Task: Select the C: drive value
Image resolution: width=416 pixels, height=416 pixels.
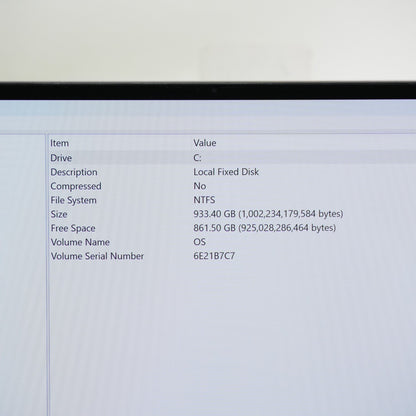Action: click(197, 158)
